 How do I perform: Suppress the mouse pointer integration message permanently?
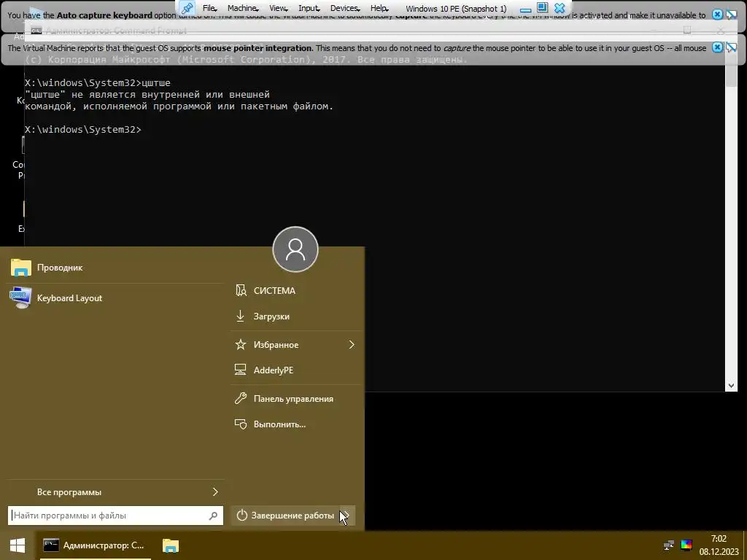[731, 47]
